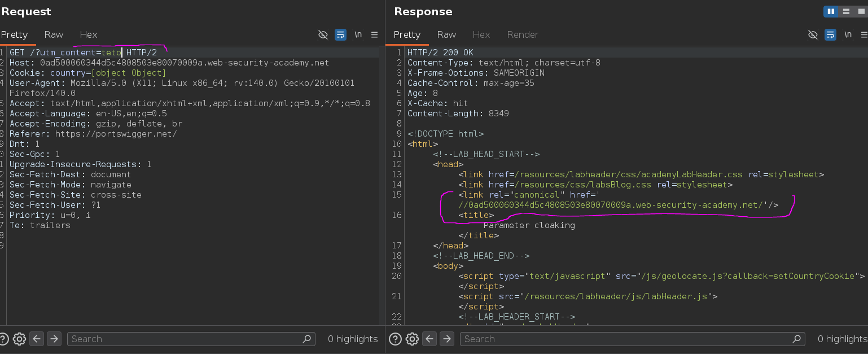Click the Priority: u=0, i line
The image size is (868, 354).
tap(50, 215)
